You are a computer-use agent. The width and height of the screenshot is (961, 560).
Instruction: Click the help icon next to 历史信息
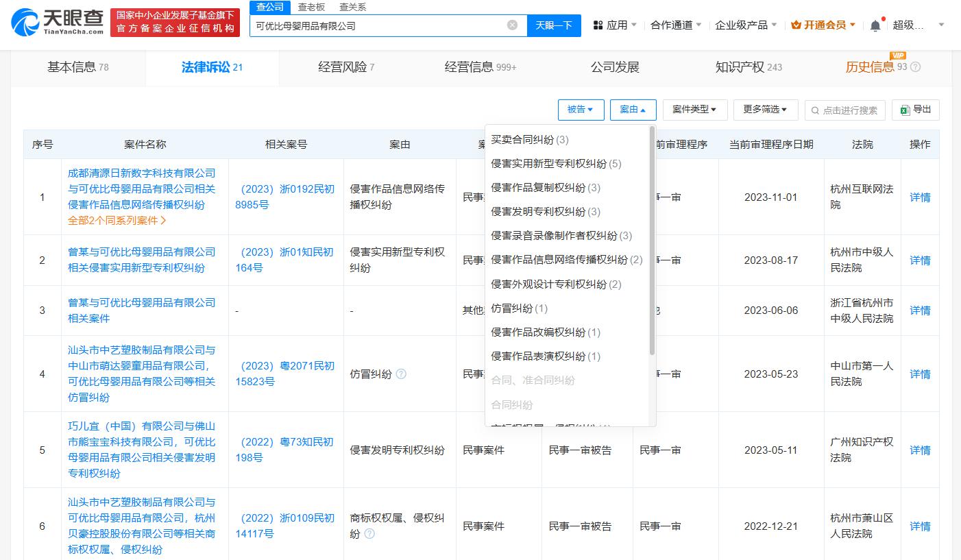point(915,67)
